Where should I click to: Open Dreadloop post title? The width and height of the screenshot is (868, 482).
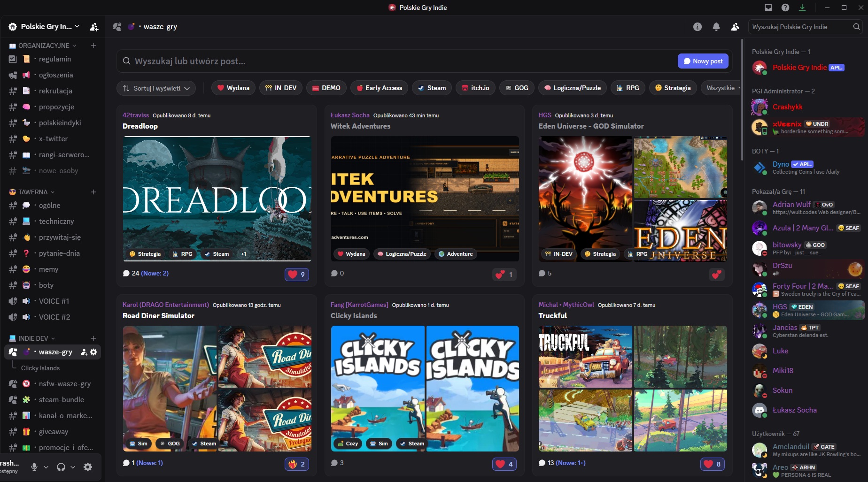pyautogui.click(x=140, y=126)
